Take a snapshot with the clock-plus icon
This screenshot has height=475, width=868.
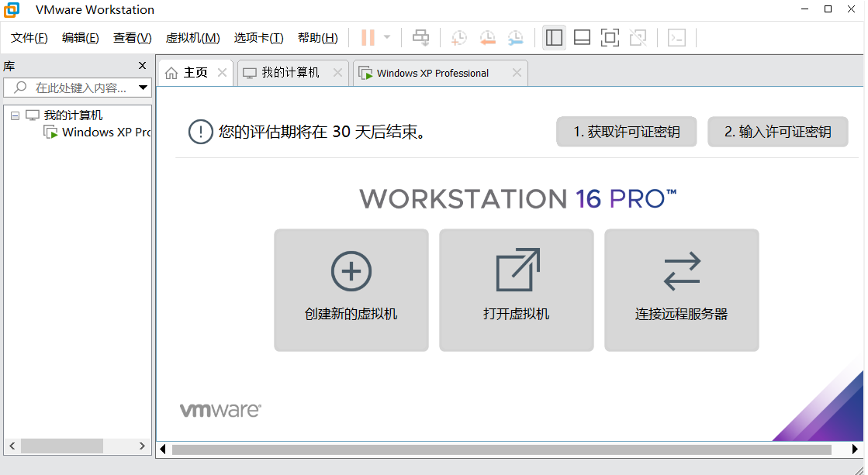(x=459, y=38)
